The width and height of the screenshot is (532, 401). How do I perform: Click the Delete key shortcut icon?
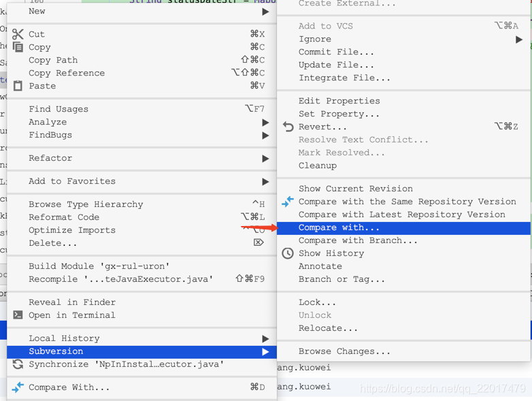click(x=259, y=242)
